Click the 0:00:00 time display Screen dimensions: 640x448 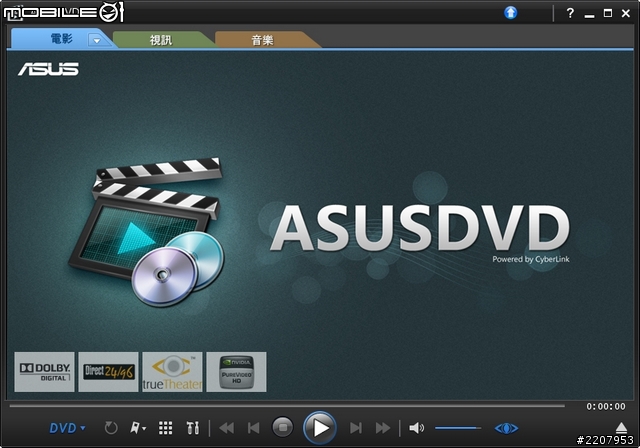[606, 406]
